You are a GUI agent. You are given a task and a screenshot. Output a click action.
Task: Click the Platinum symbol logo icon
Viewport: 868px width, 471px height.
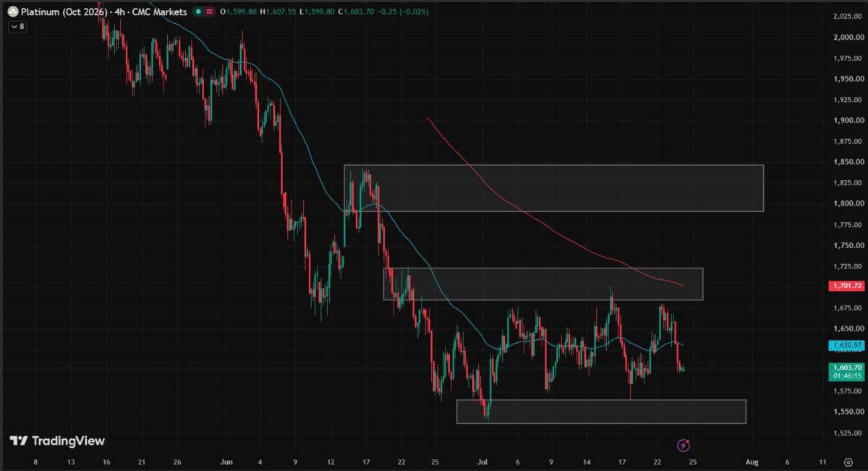coord(12,12)
